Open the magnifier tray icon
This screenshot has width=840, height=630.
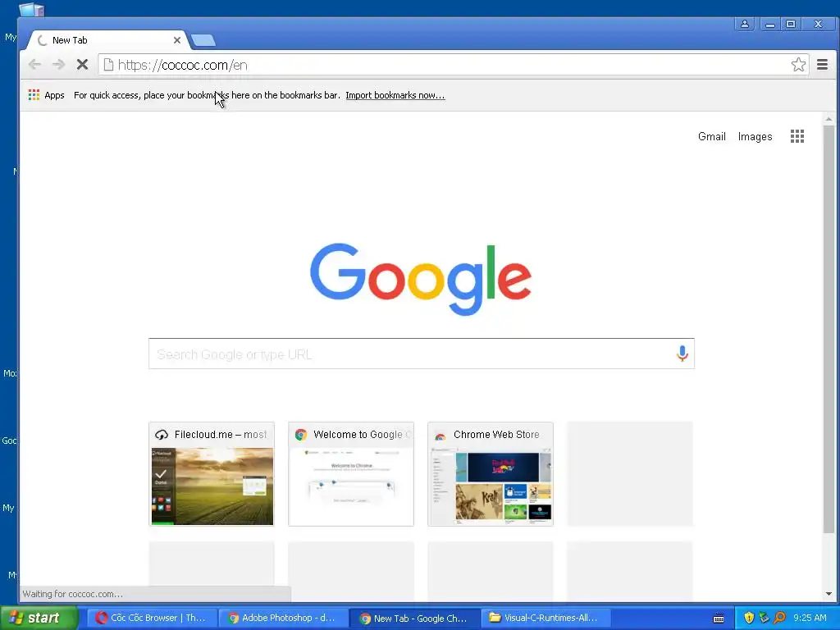click(779, 618)
